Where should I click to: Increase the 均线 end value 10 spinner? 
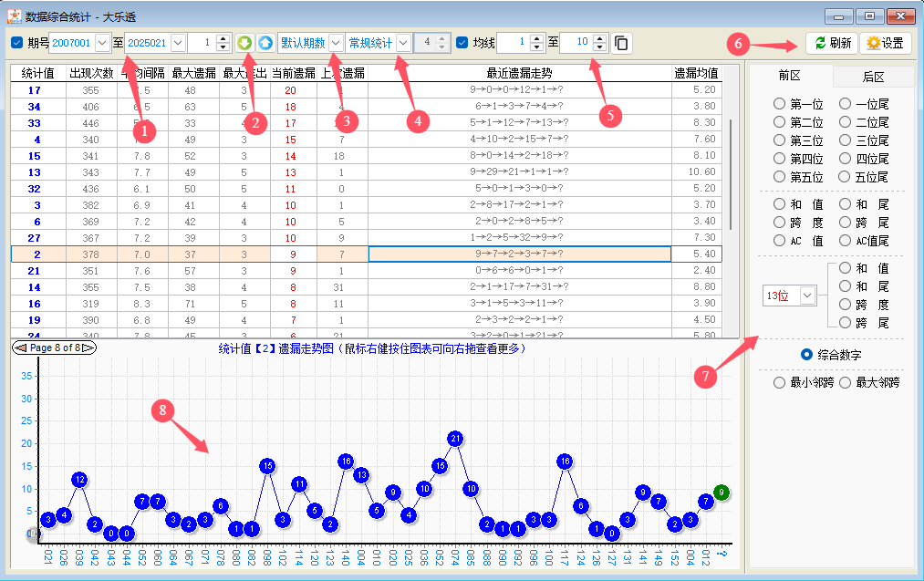[600, 38]
